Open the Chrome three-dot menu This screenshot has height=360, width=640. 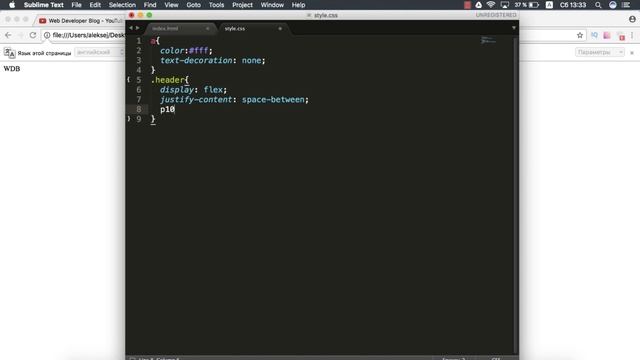[x=632, y=35]
